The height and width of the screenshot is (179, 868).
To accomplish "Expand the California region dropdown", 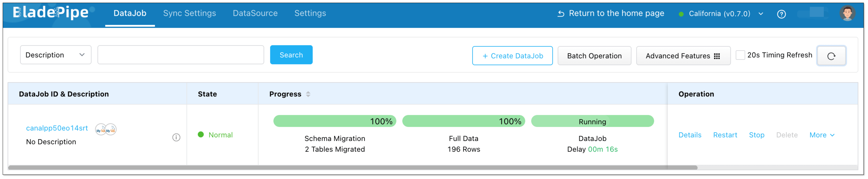I will tap(761, 14).
